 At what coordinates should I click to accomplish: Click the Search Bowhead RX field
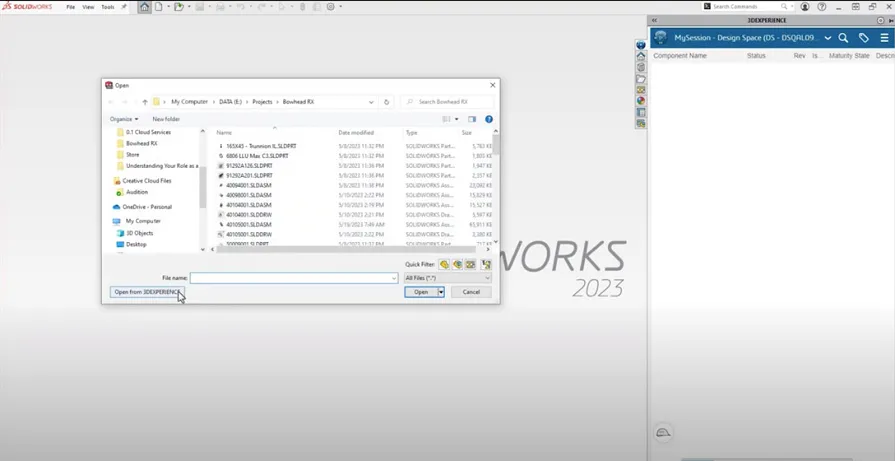coord(448,102)
